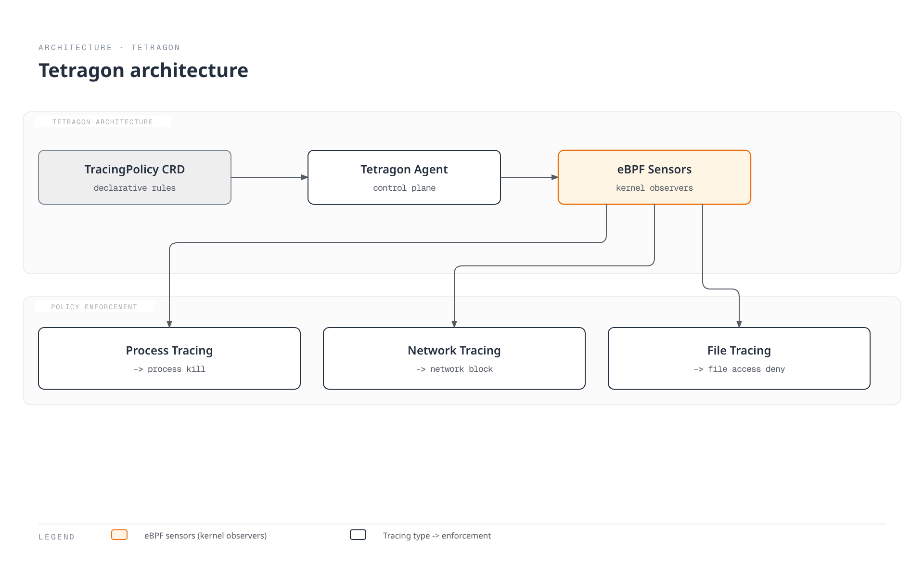
Task: Select the Tetragon Agent node
Action: coord(404,177)
